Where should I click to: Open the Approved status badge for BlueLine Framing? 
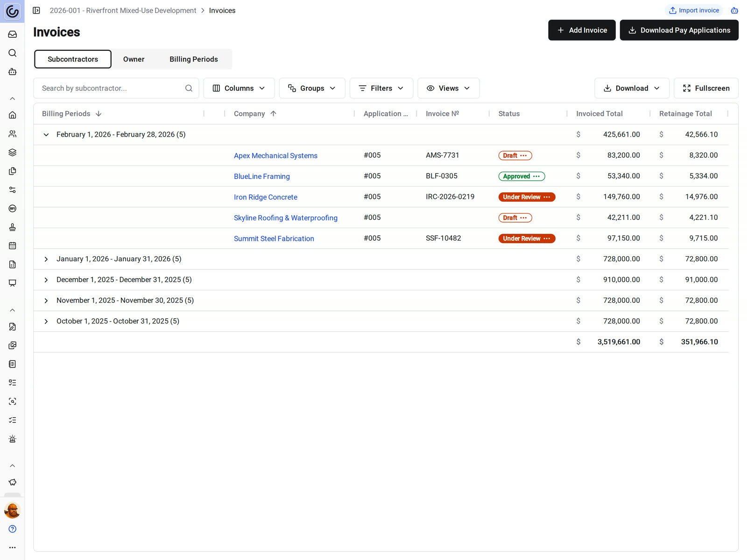tap(521, 176)
